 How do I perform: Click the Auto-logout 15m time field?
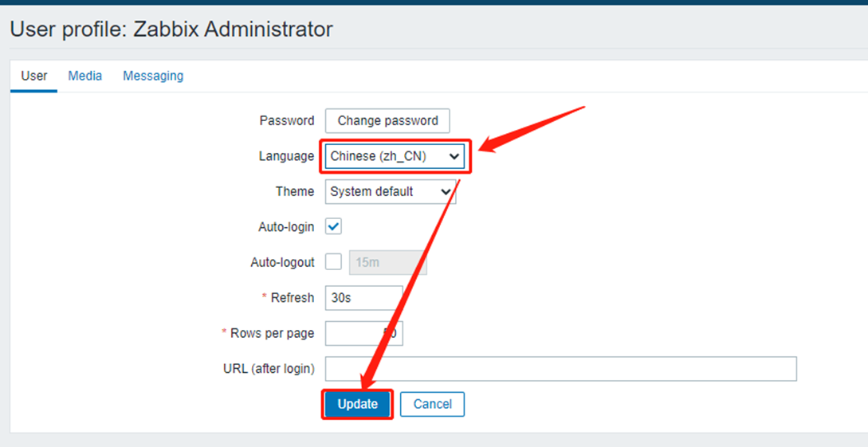[387, 262]
